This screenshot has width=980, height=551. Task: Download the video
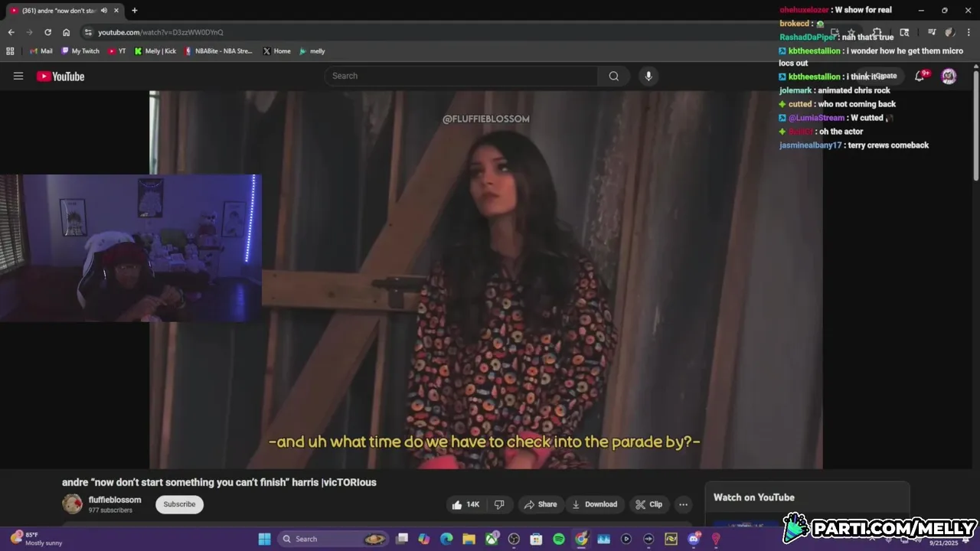pyautogui.click(x=595, y=504)
